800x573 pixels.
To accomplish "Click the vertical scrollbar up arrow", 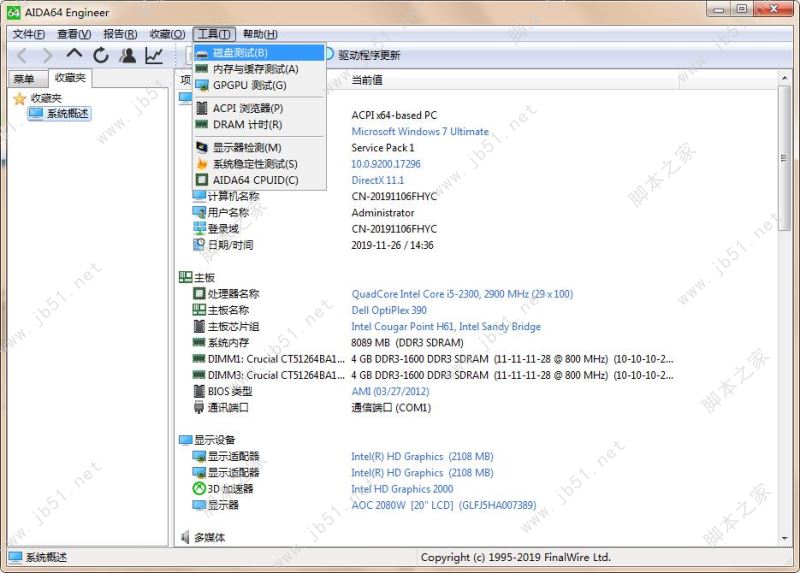I will pos(784,78).
